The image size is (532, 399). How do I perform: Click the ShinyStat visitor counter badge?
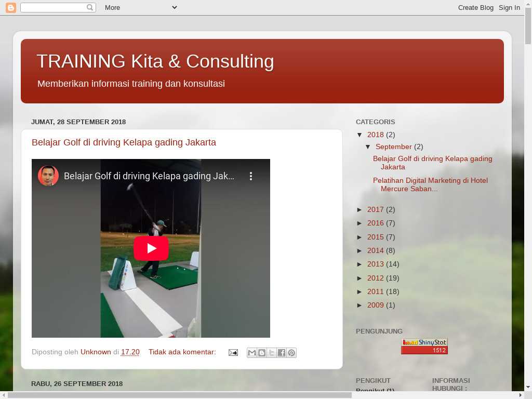click(x=424, y=346)
